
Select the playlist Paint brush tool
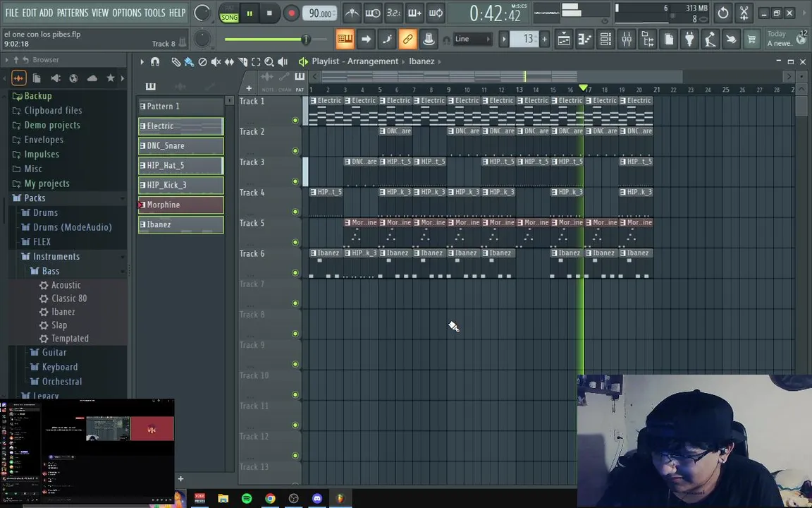[x=189, y=62]
